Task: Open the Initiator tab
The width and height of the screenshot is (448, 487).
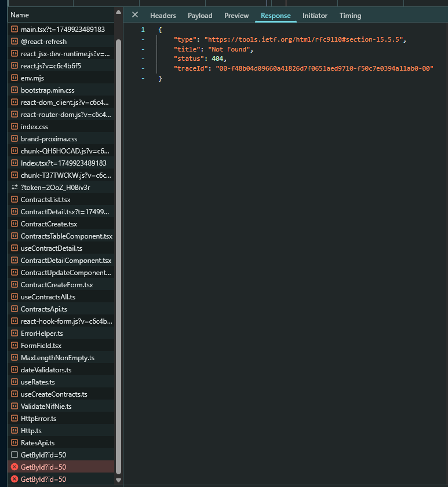Action: click(315, 16)
